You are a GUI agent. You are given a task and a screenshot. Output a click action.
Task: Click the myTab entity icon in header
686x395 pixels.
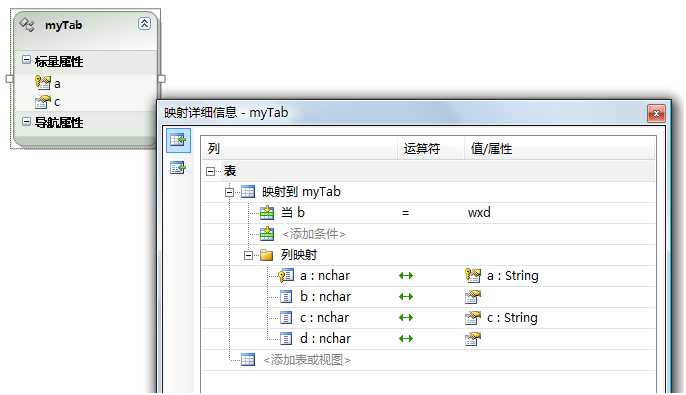coord(27,24)
